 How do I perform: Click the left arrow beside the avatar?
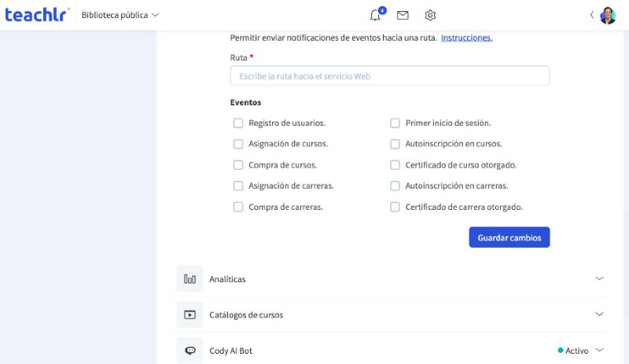pos(592,15)
